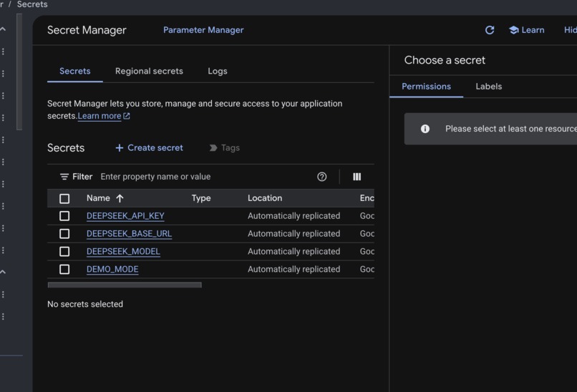Click Automatically replicated in DEEPSEEK_BASE_URL row
Screen dimensions: 577x392
click(x=294, y=233)
